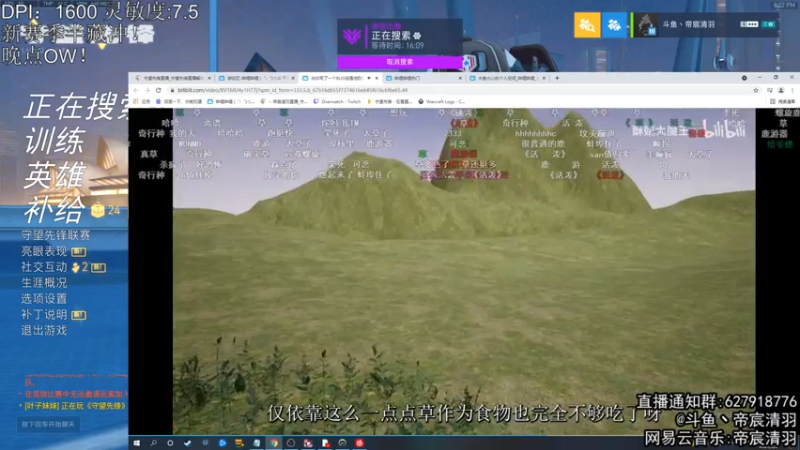The image size is (800, 450).
Task: Open the 应用 apps shortcut in bookmarks bar
Action: [x=142, y=102]
